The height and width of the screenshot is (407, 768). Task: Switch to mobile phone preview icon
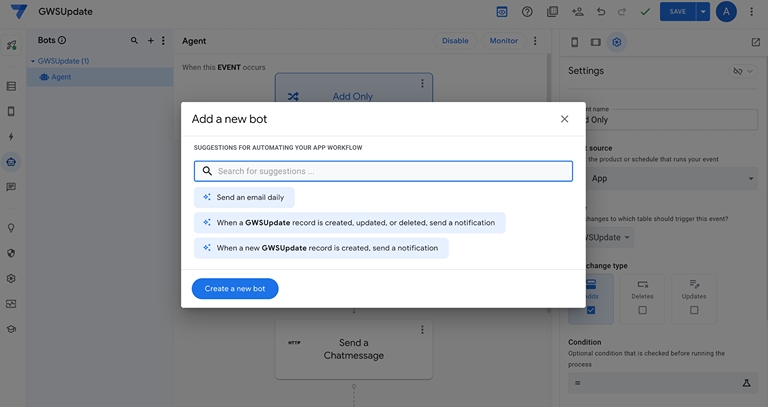(574, 42)
